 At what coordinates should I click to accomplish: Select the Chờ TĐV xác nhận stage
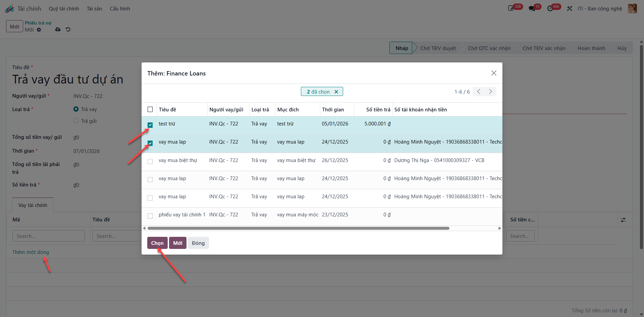pos(544,48)
